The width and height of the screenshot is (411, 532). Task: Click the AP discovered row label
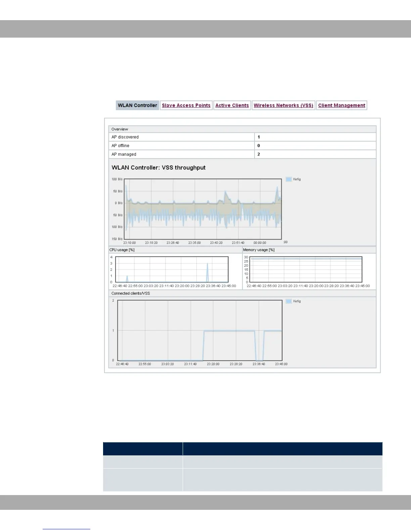pyautogui.click(x=125, y=137)
